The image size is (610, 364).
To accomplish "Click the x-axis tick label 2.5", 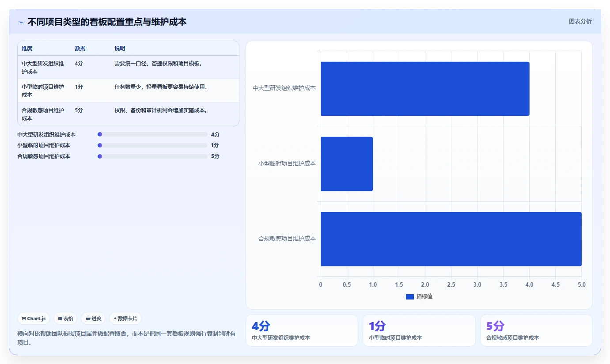I will (451, 285).
